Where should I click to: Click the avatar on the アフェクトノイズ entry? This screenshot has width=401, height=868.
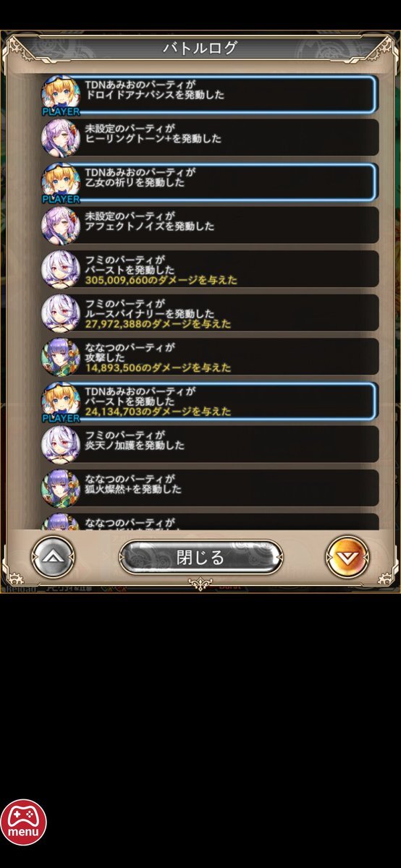pyautogui.click(x=61, y=225)
